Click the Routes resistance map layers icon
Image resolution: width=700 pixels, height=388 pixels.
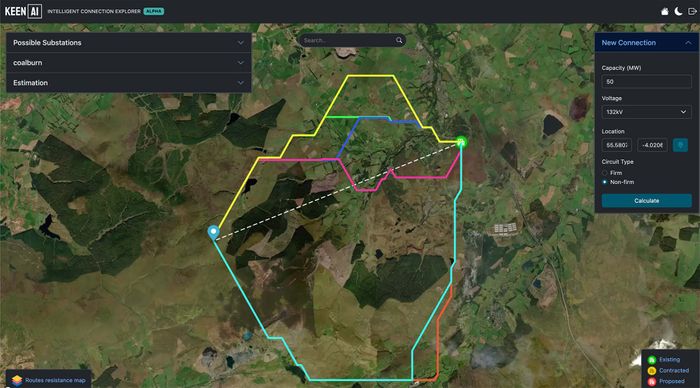pyautogui.click(x=17, y=380)
